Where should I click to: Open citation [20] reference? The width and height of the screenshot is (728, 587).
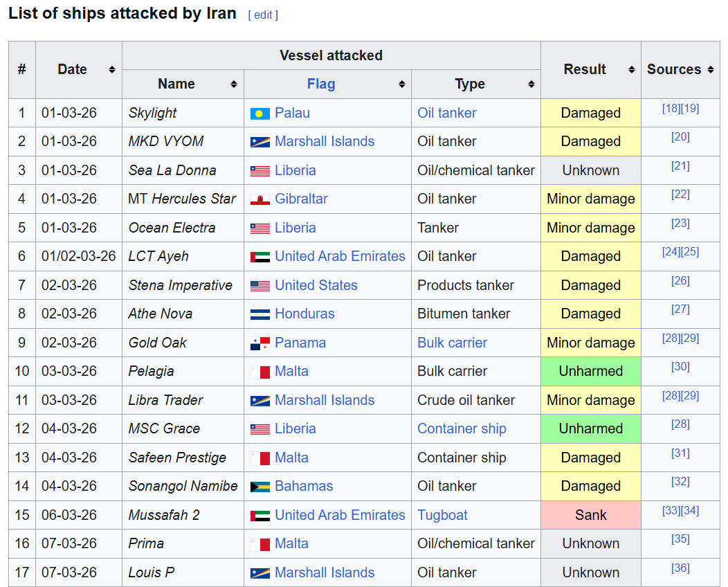pyautogui.click(x=680, y=137)
